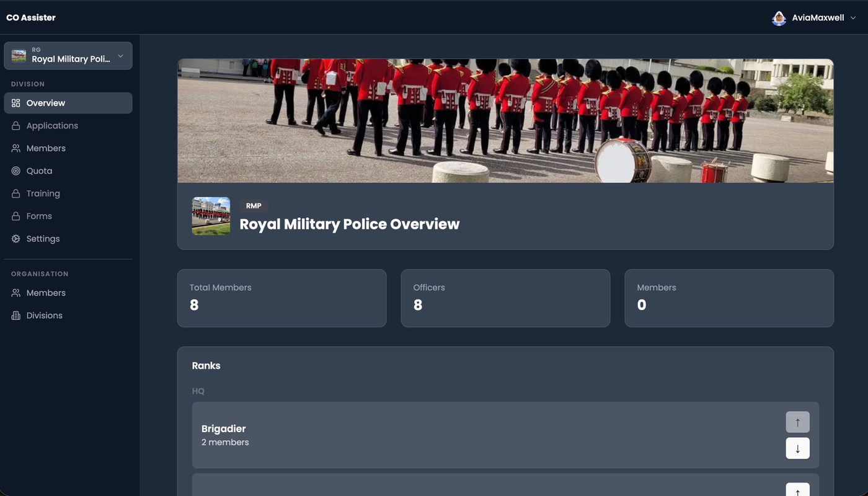Click the Organisation Members people icon

point(16,293)
